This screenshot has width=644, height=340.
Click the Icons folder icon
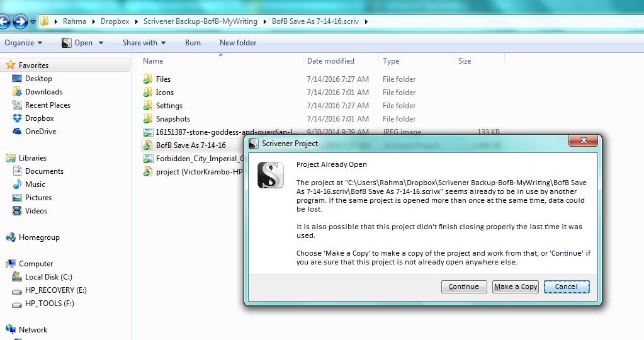coord(148,92)
